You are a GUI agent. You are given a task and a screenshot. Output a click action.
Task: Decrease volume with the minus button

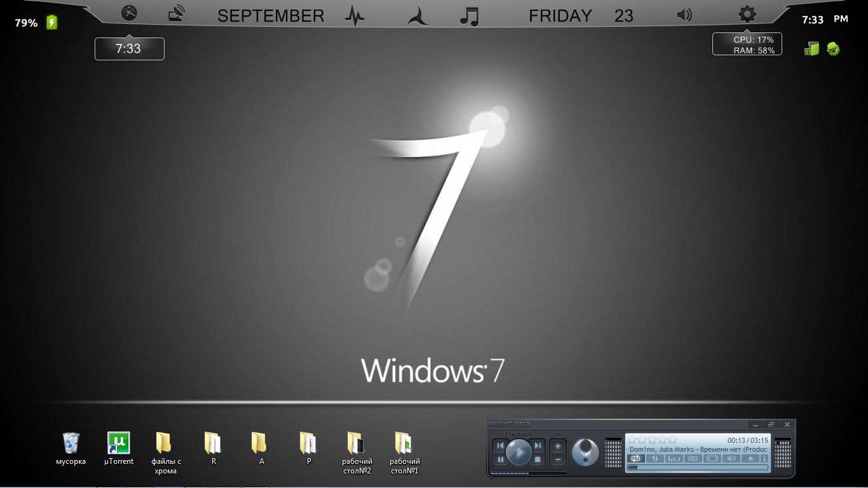(x=557, y=459)
